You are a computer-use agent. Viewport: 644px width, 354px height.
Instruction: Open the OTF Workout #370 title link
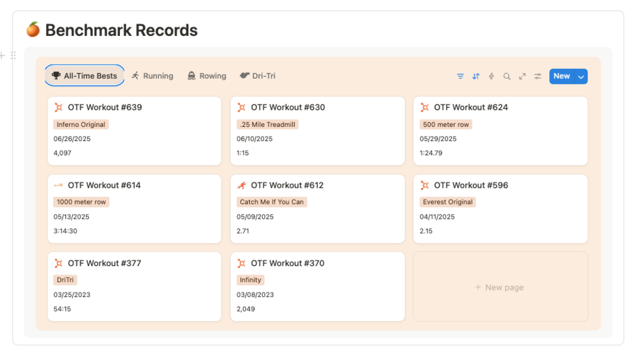tap(288, 263)
